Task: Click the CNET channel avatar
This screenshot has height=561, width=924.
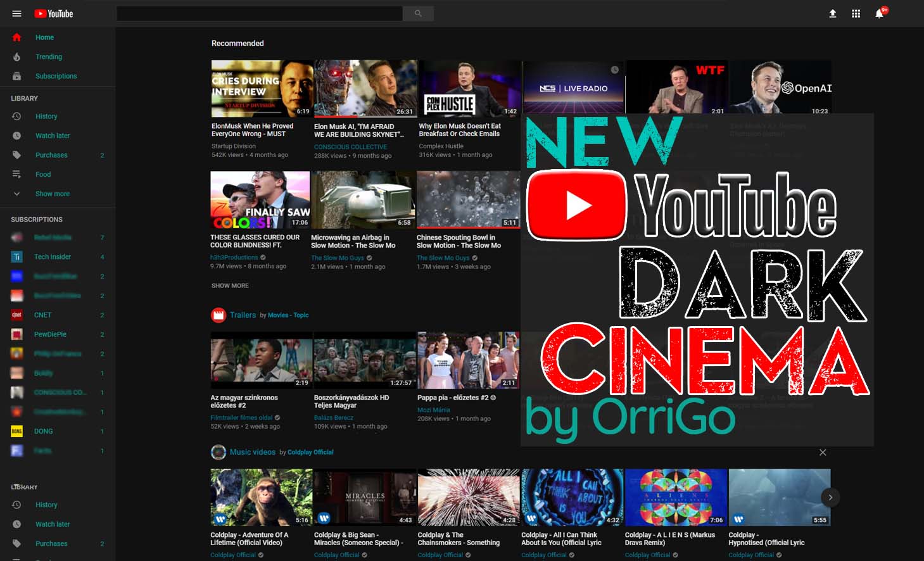Action: click(17, 315)
